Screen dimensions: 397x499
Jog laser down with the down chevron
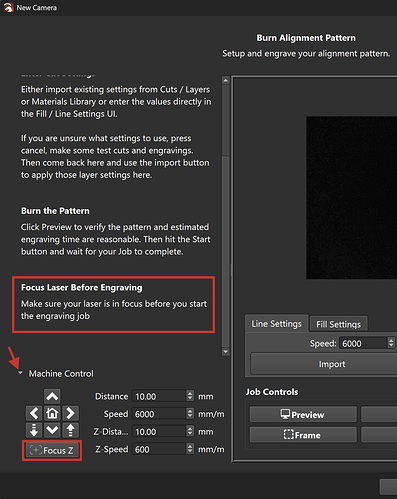click(52, 430)
